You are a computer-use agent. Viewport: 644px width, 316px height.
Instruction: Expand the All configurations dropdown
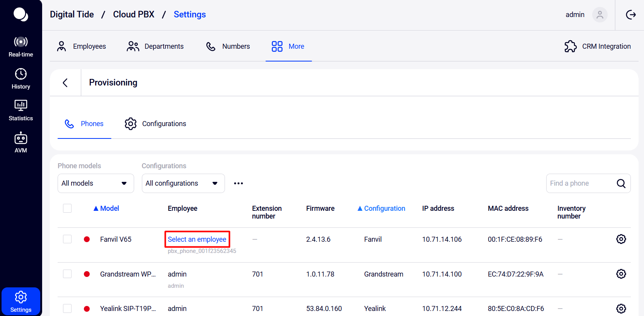point(183,183)
